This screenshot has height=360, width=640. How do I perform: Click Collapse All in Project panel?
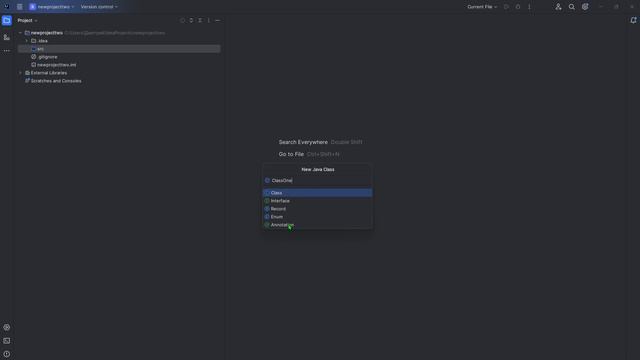pos(200,20)
